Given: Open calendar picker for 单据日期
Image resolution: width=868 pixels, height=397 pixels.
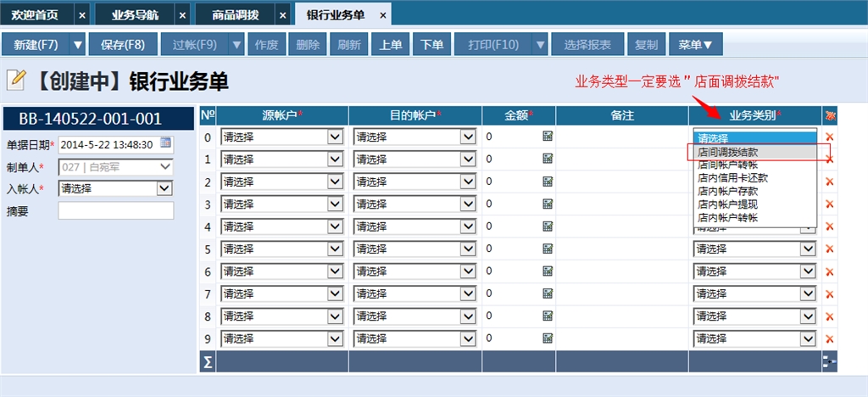Looking at the screenshot, I should [x=165, y=143].
